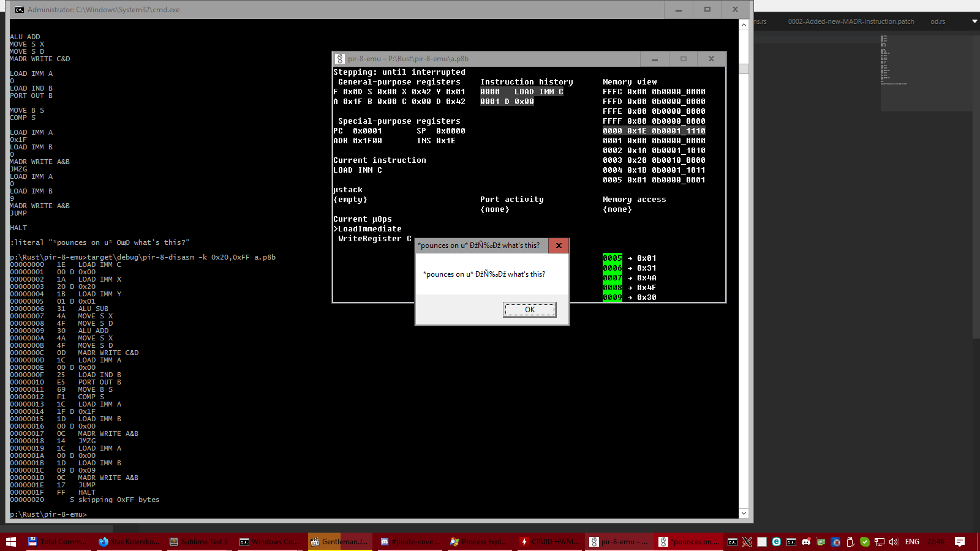Click the volume speaker tray icon

[894, 542]
